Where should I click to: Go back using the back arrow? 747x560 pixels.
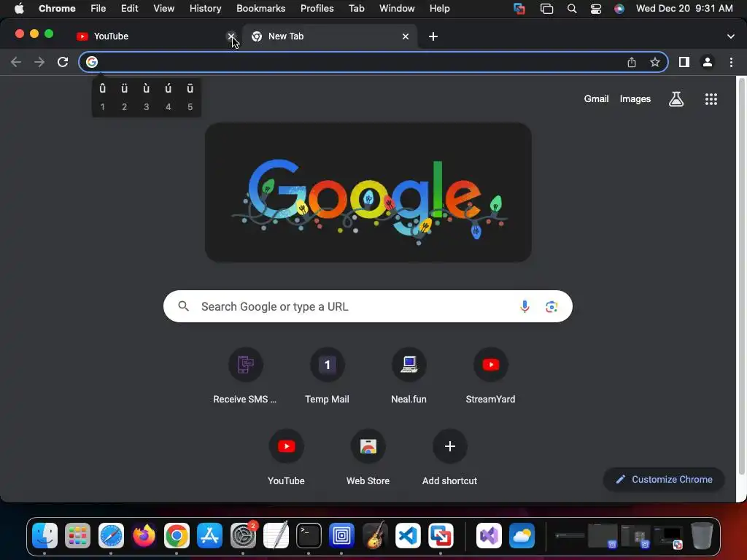[16, 62]
